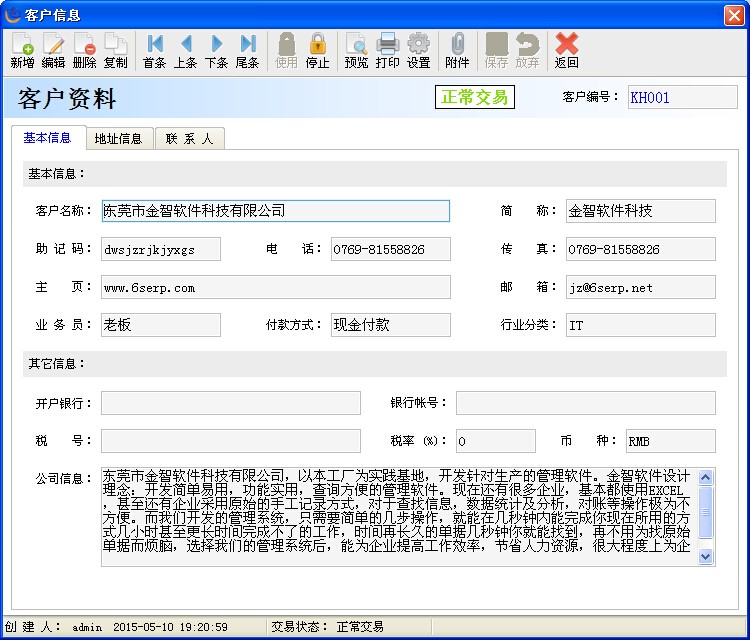Image resolution: width=750 pixels, height=640 pixels.
Task: Click the 打印 (Print) icon
Action: pyautogui.click(x=387, y=50)
